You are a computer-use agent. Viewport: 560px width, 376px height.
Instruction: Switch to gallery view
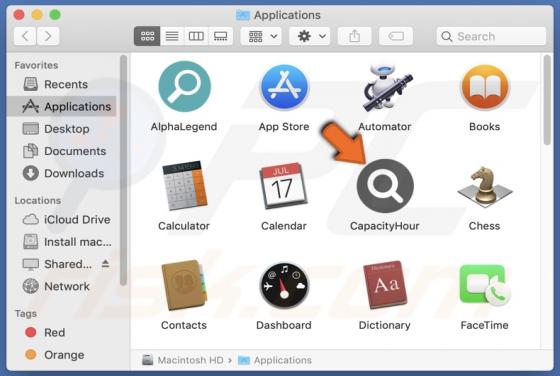coord(220,36)
